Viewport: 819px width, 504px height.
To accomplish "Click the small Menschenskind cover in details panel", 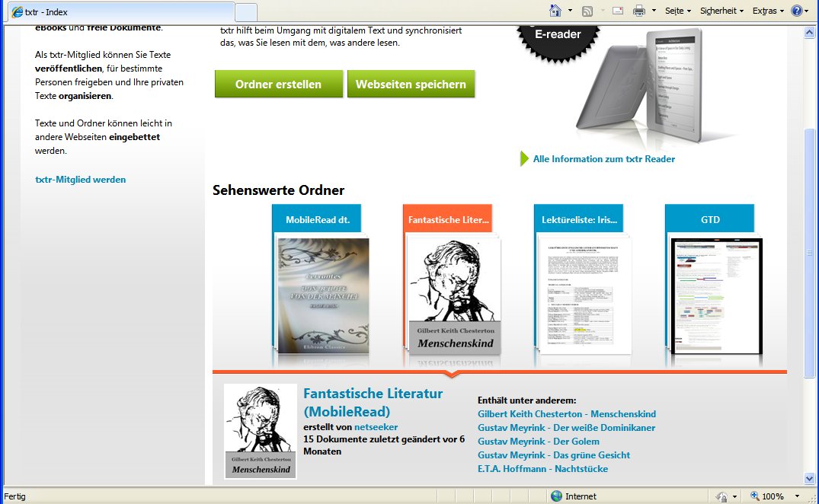I will 261,432.
